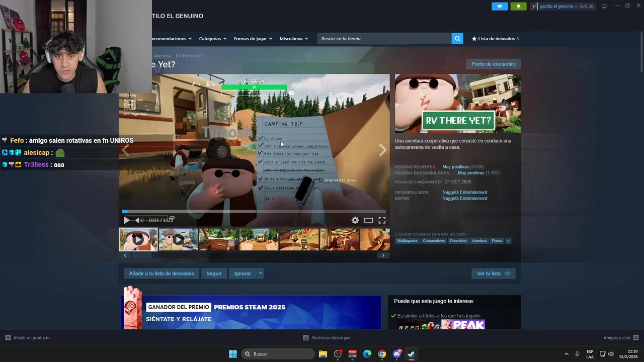Open developer Nuggets Entertainment link

464,193
